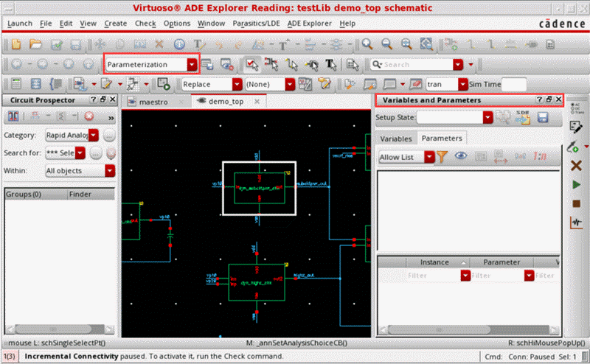Toggle the eye visibility icon in Parameters

[x=461, y=156]
